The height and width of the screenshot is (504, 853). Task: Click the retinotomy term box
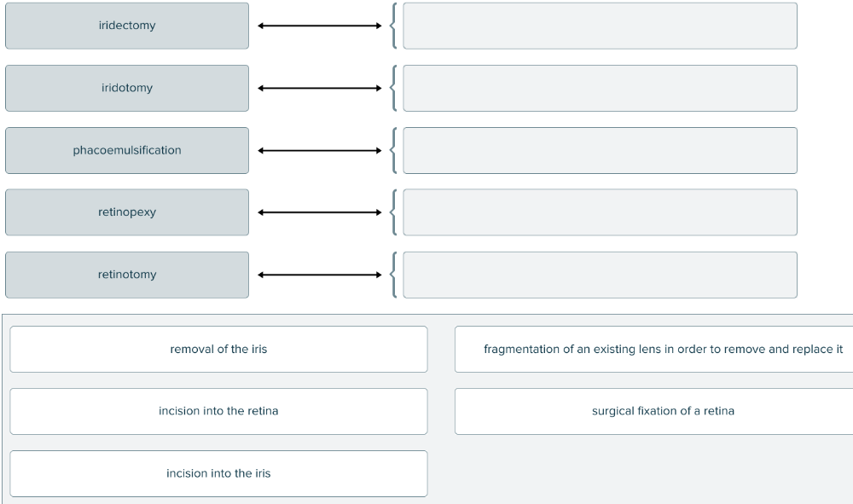click(x=127, y=275)
